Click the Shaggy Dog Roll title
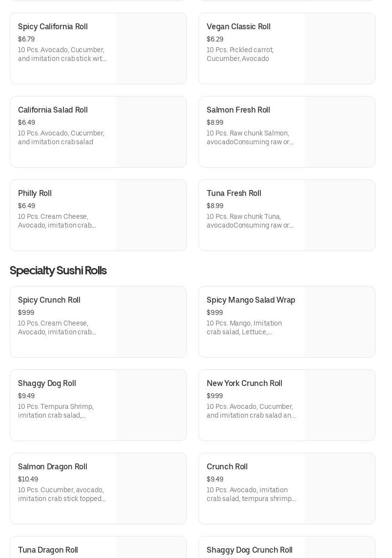 (x=47, y=384)
